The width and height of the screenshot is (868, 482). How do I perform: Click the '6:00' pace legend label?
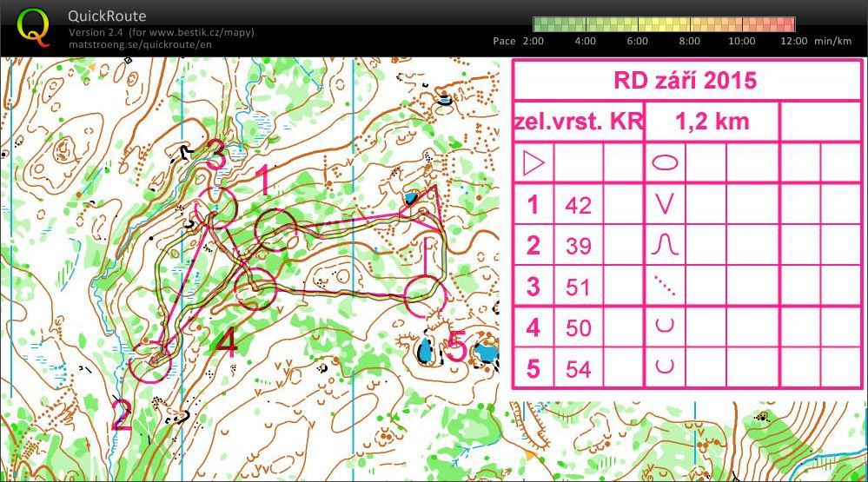[637, 41]
